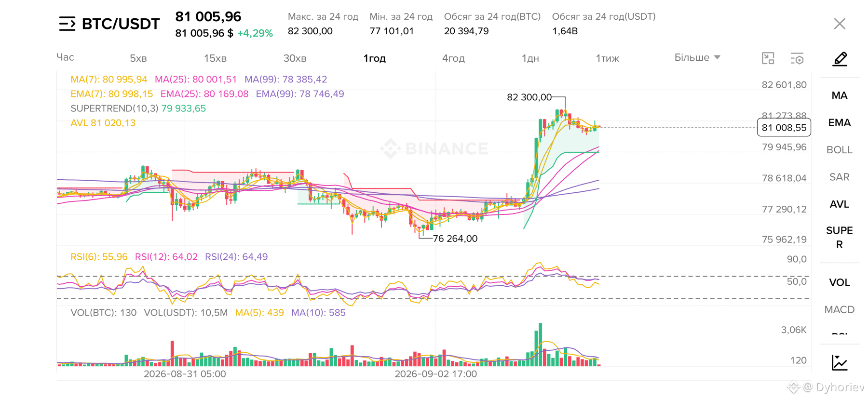Open the pair list menu icon

tap(67, 24)
